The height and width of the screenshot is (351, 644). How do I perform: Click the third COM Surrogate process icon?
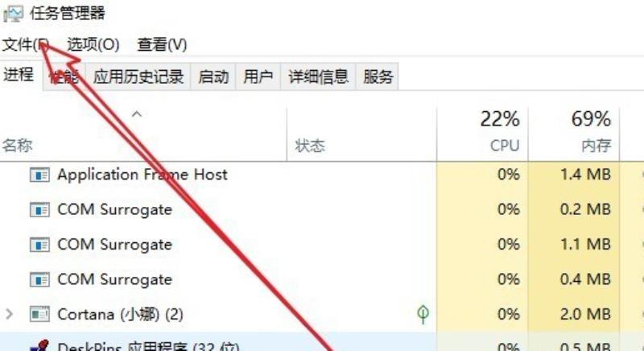[39, 279]
